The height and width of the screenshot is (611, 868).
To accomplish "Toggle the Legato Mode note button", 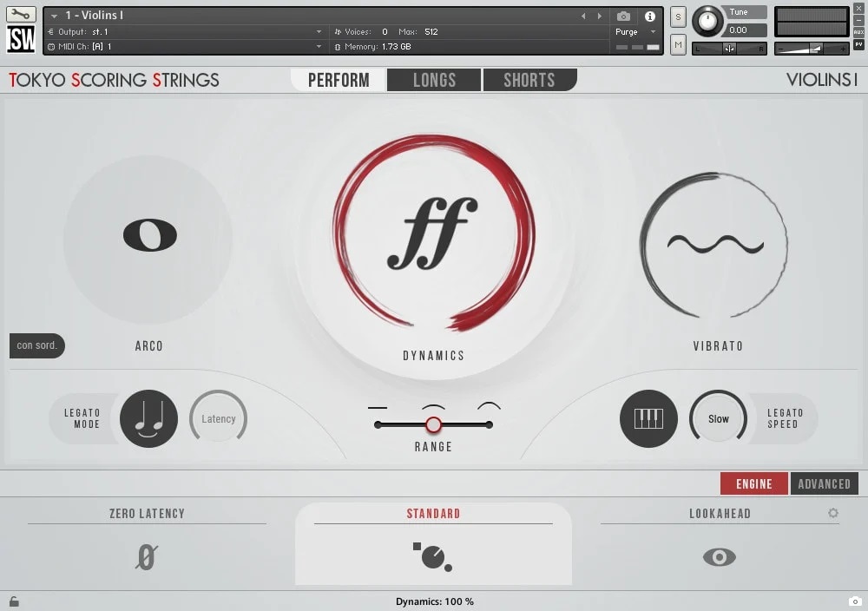I will point(148,418).
